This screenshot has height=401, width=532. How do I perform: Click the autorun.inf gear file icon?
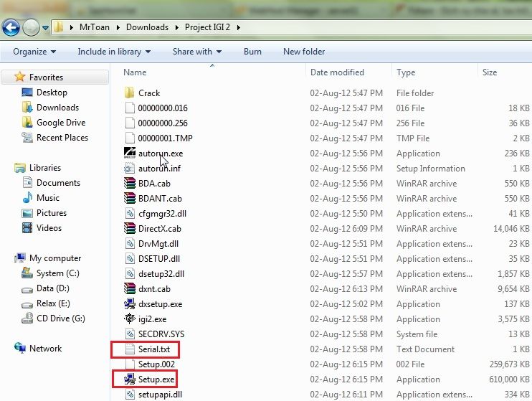click(130, 168)
